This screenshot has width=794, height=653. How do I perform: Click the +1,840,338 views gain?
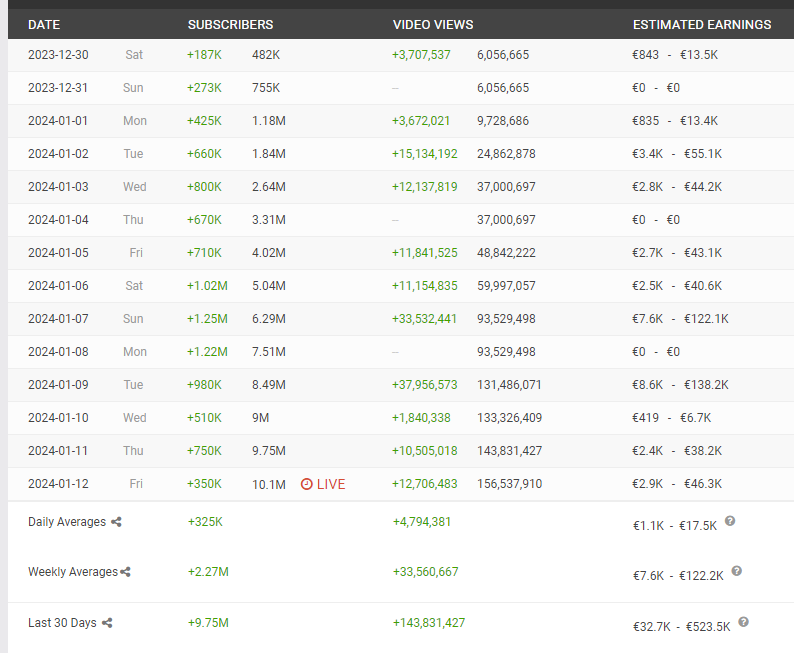point(421,418)
